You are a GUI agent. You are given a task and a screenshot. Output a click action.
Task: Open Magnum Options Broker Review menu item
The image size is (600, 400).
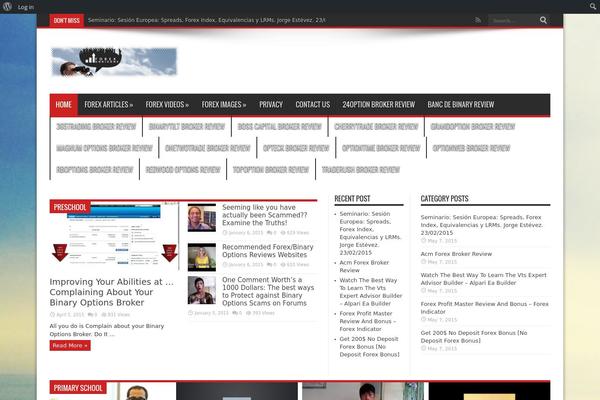(104, 148)
